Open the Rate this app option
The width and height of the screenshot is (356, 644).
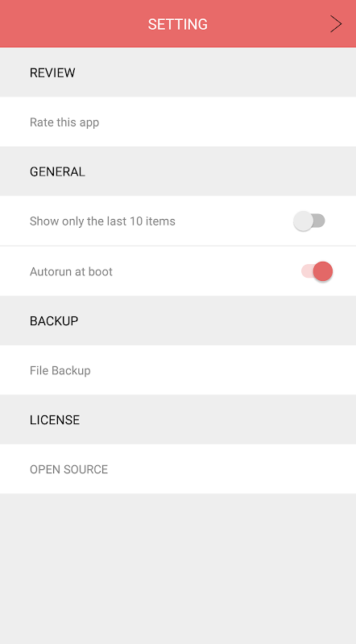click(x=178, y=122)
